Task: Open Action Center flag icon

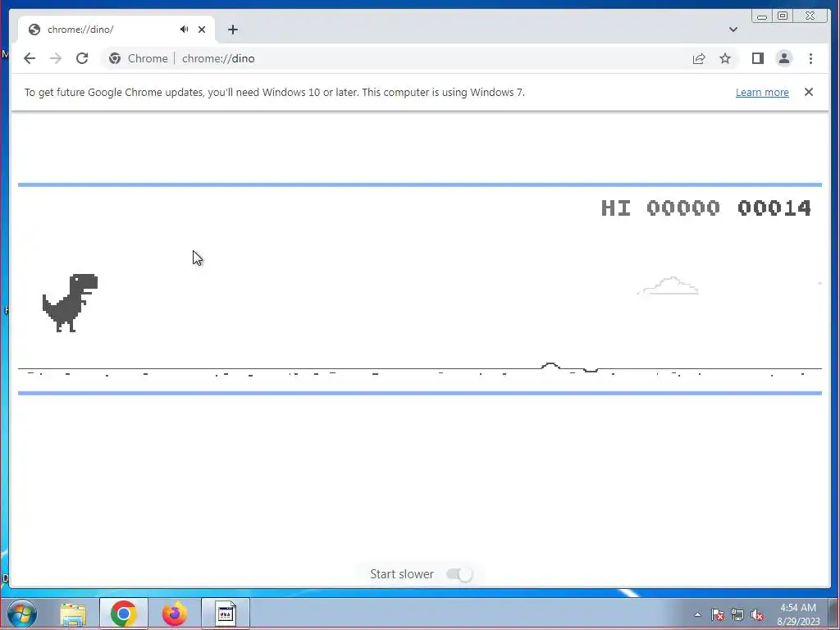Action: click(x=717, y=614)
